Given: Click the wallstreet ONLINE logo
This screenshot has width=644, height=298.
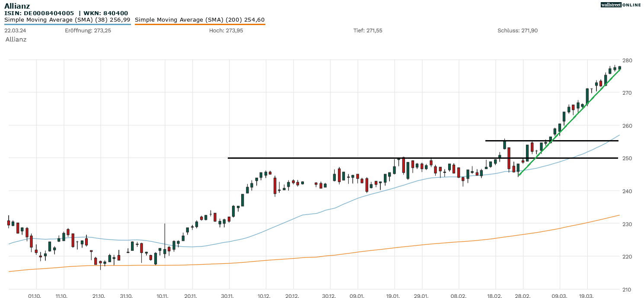Looking at the screenshot, I should point(621,5).
